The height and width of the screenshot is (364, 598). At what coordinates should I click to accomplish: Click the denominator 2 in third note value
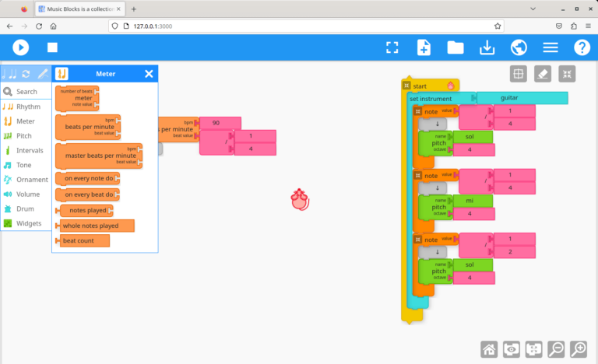(514, 252)
